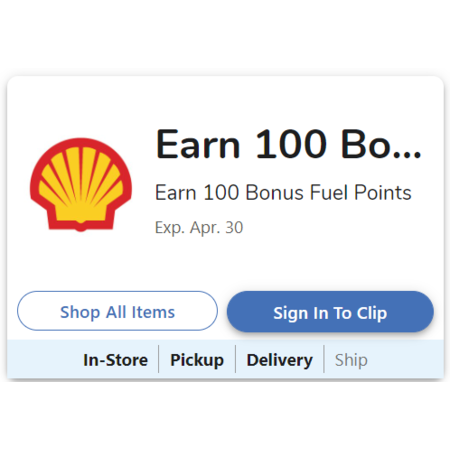Click the Sign In To Clip button
Image resolution: width=450 pixels, height=450 pixels.
tap(330, 312)
